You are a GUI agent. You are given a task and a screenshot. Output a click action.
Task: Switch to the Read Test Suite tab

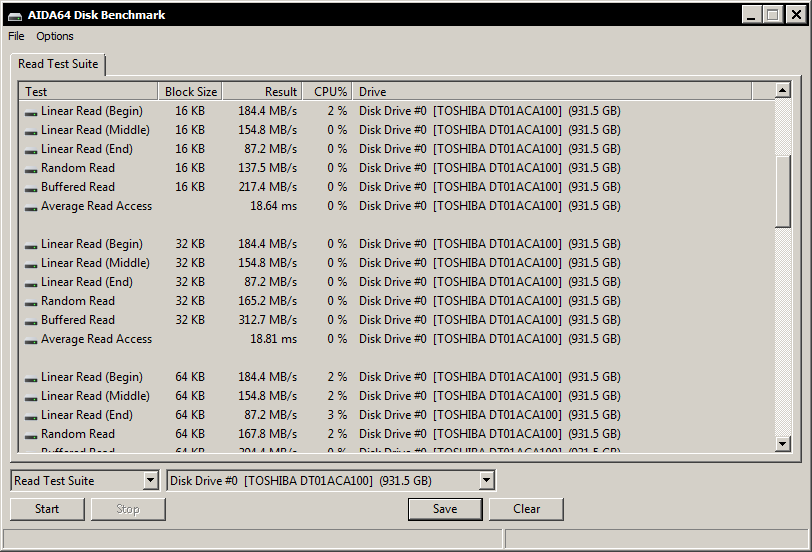click(x=58, y=64)
